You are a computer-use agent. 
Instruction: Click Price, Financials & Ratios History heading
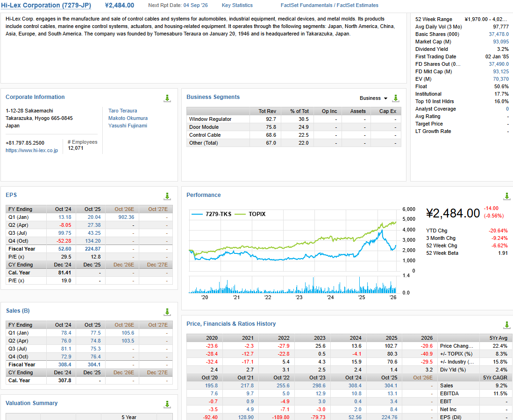[x=231, y=324]
